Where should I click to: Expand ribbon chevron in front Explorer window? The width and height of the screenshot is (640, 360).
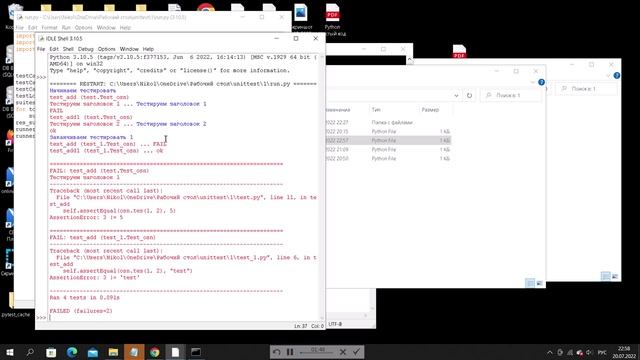533,82
